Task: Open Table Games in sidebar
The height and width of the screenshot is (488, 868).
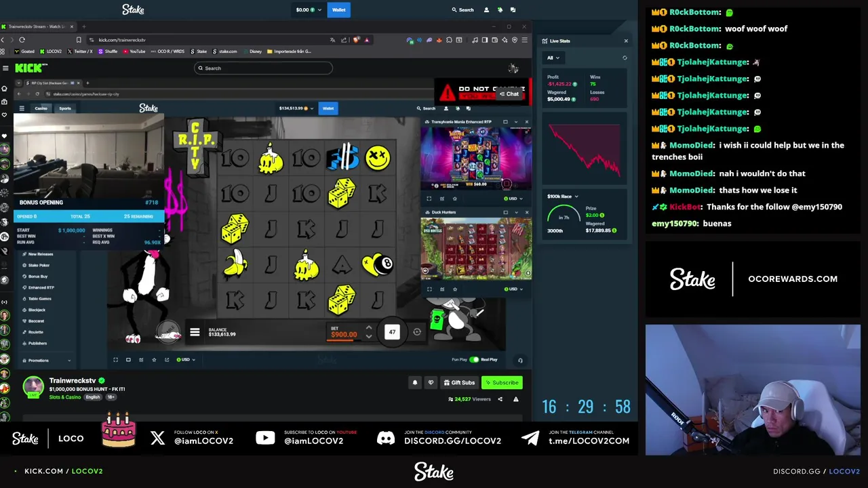Action: pos(39,298)
